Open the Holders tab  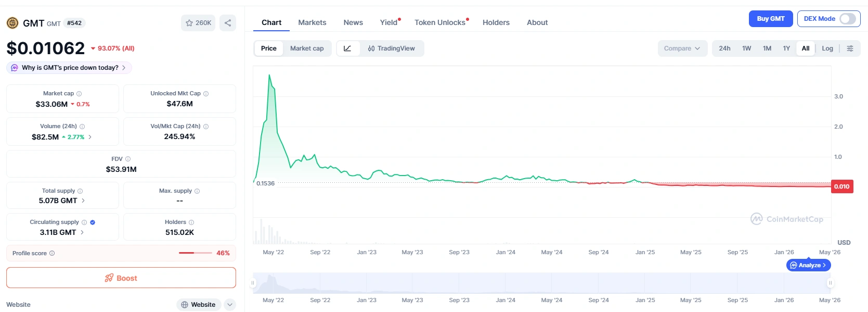[x=496, y=22]
